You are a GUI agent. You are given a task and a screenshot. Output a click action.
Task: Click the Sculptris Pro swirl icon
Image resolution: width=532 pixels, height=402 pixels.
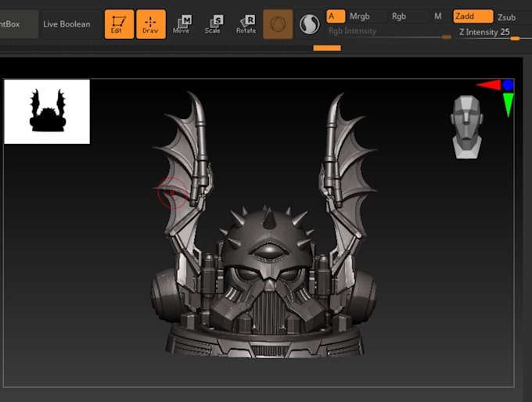(310, 24)
